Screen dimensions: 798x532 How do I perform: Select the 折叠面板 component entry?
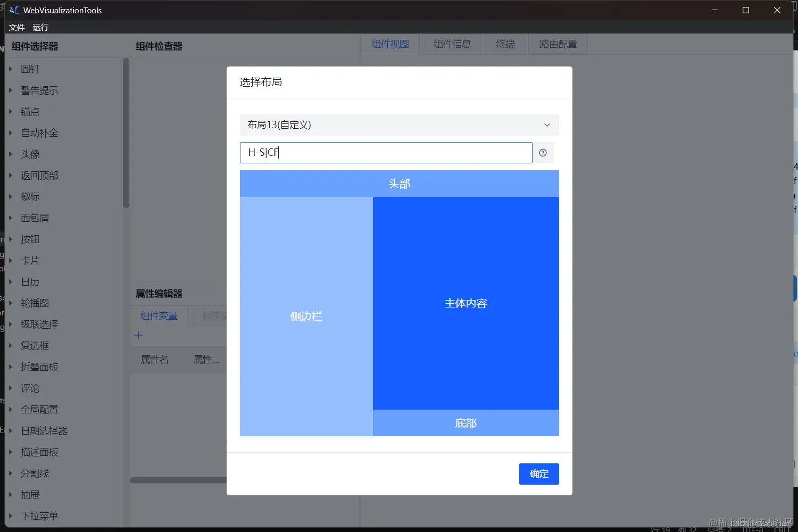tap(40, 367)
